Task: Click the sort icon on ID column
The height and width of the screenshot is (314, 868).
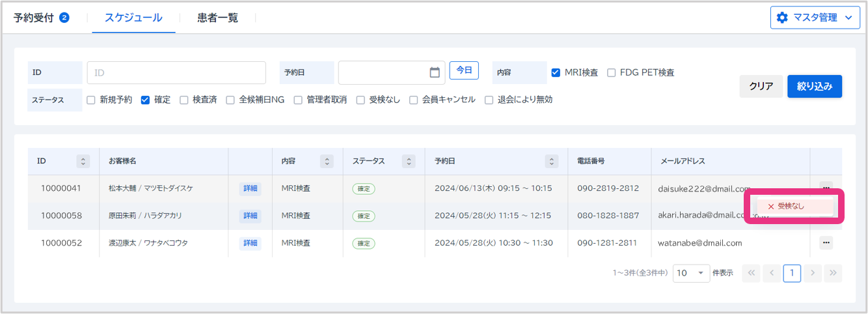Action: (83, 161)
